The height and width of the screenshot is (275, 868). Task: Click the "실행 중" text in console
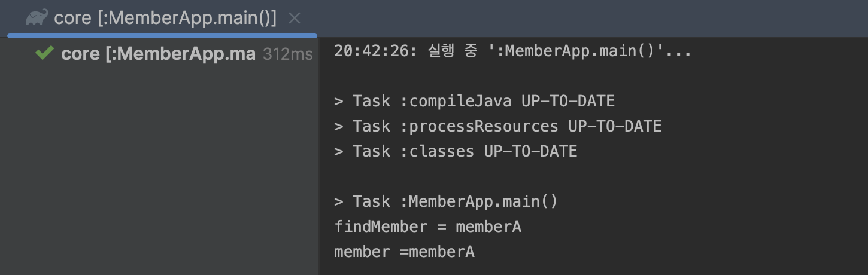(453, 51)
